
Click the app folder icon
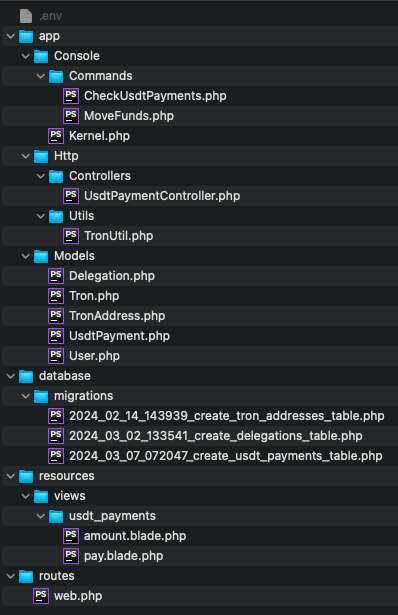[26, 36]
